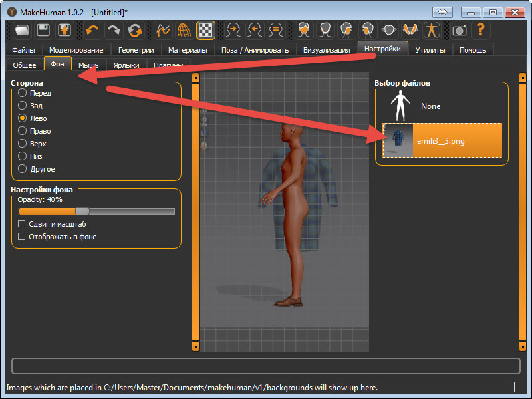The image size is (532, 399).
Task: Click the camera screenshot icon
Action: coord(459,30)
